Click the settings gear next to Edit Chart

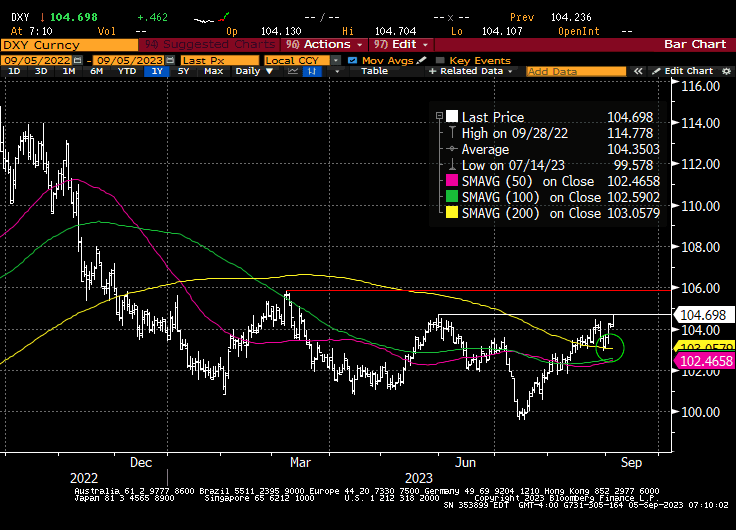click(725, 71)
